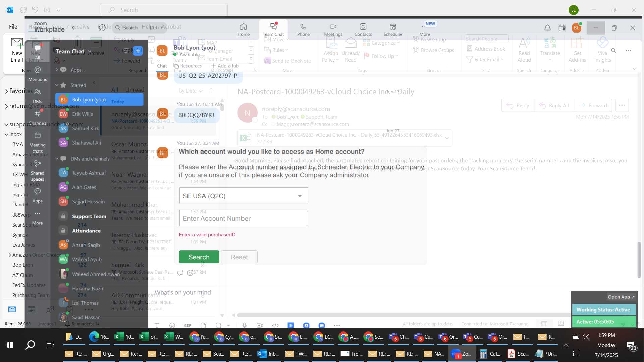Start new chat with blue plus button
The height and width of the screenshot is (362, 644).
point(138,51)
